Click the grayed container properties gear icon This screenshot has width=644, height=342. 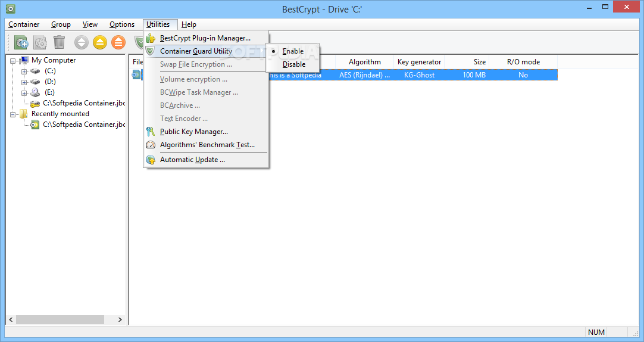click(x=40, y=42)
